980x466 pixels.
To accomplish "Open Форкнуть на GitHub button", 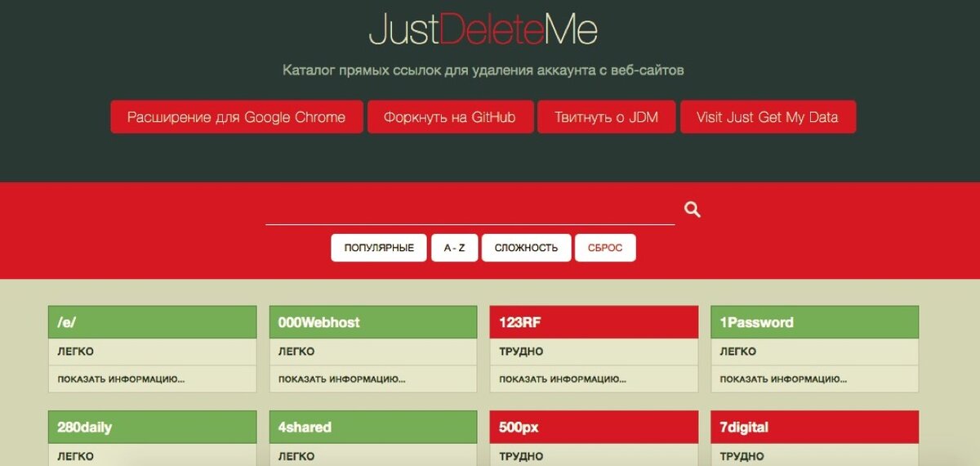I will [450, 117].
